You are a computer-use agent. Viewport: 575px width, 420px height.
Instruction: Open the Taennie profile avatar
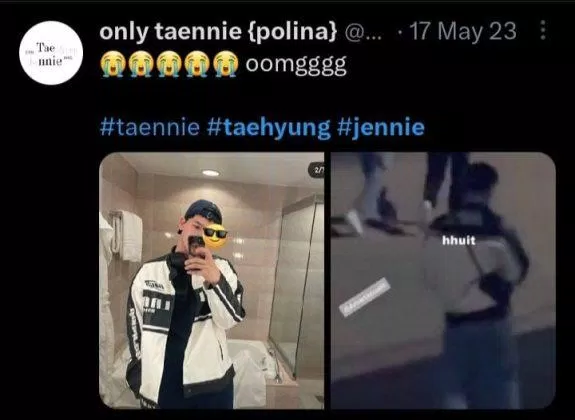pyautogui.click(x=51, y=53)
